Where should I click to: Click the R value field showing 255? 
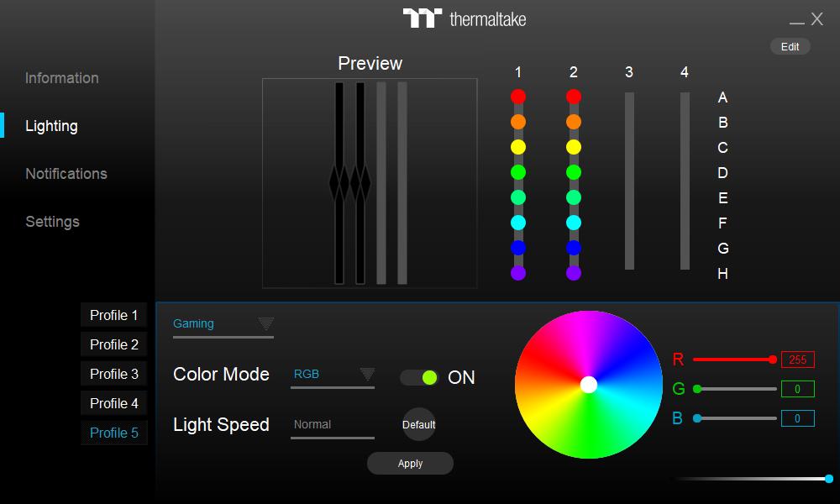click(x=796, y=360)
